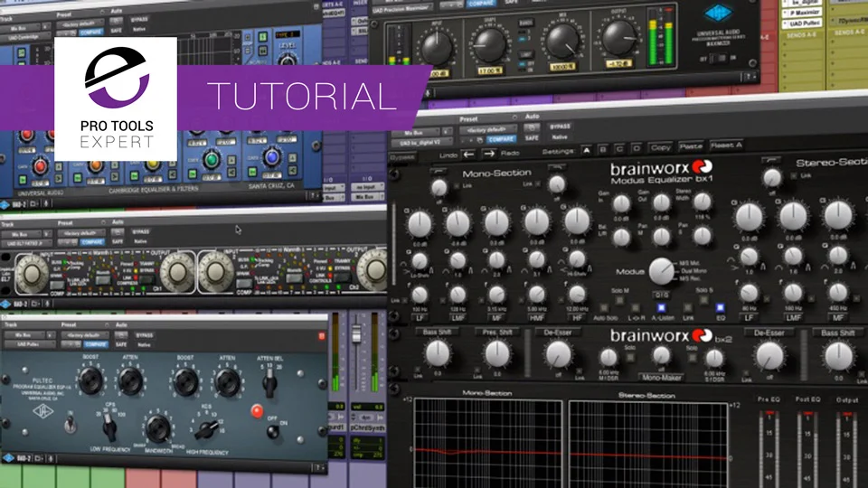Click the brainworx Modus selector knob
868x488 pixels.
[x=661, y=271]
